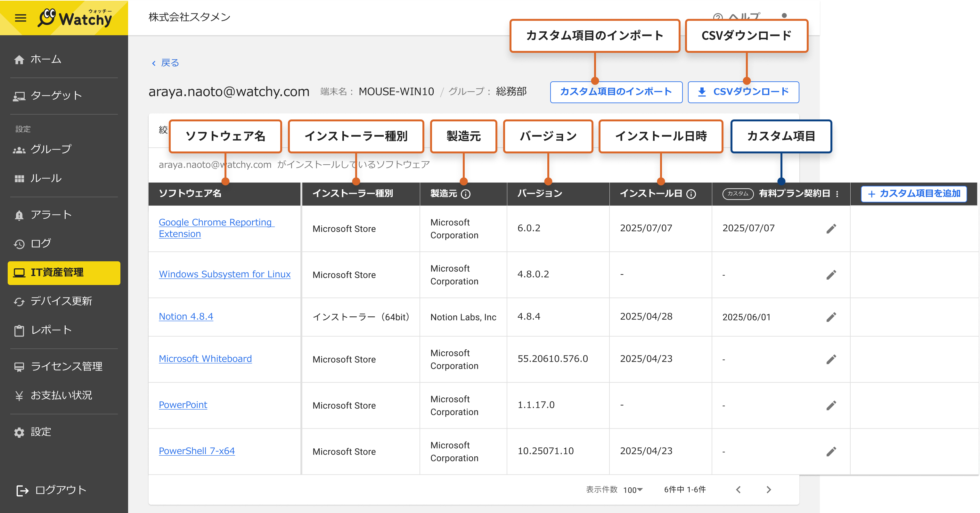The image size is (980, 513).
Task: Open ログ in the sidebar
Action: click(x=32, y=243)
